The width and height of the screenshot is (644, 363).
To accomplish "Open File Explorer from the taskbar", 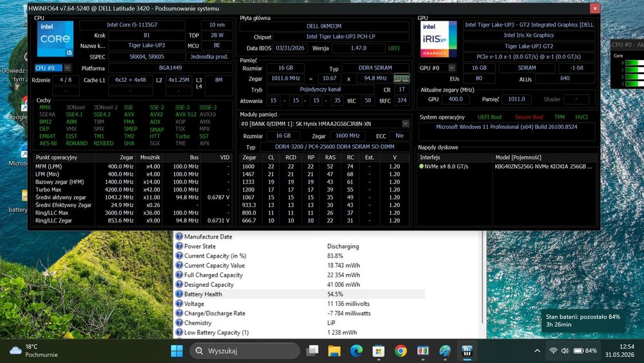I will 334,351.
